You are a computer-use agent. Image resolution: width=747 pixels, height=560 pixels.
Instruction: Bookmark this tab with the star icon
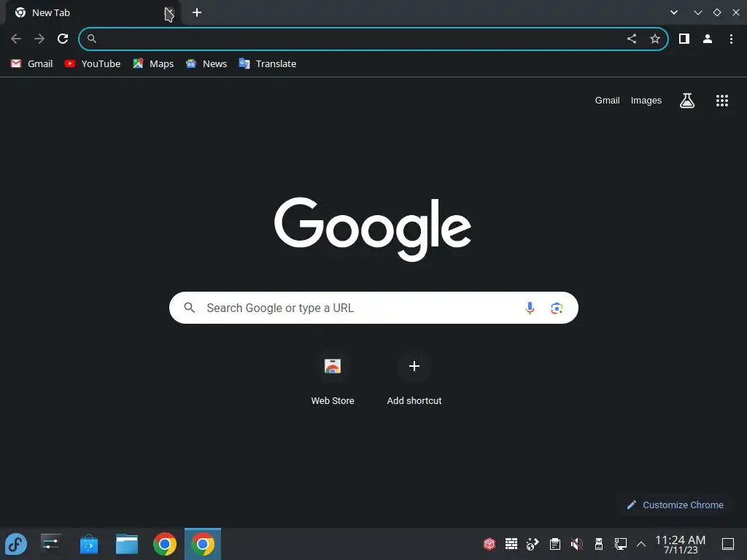tap(655, 39)
